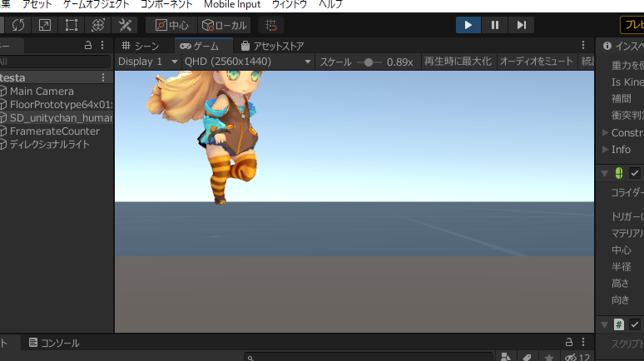Open the アセット menu
This screenshot has height=361, width=644.
click(37, 4)
